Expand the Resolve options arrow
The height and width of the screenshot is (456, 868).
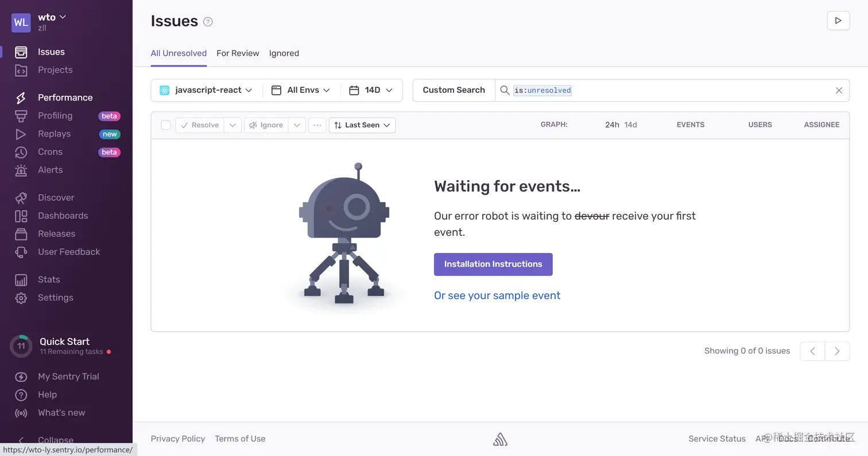pyautogui.click(x=232, y=125)
